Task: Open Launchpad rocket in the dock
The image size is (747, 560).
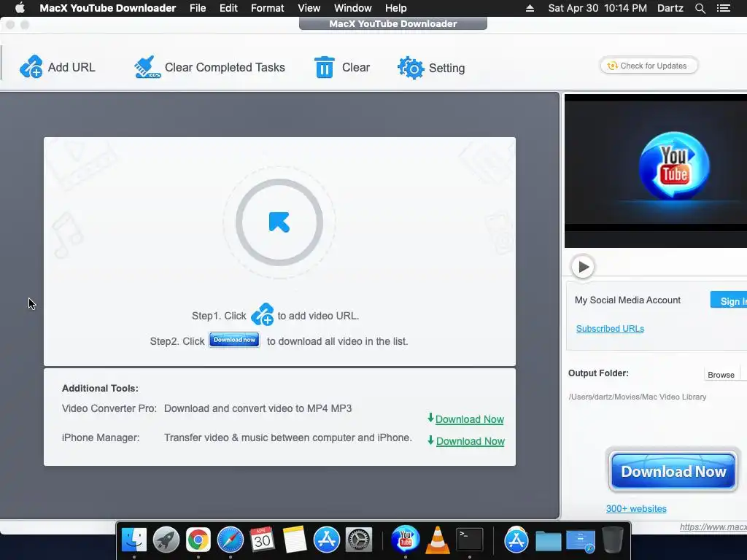Action: click(166, 540)
